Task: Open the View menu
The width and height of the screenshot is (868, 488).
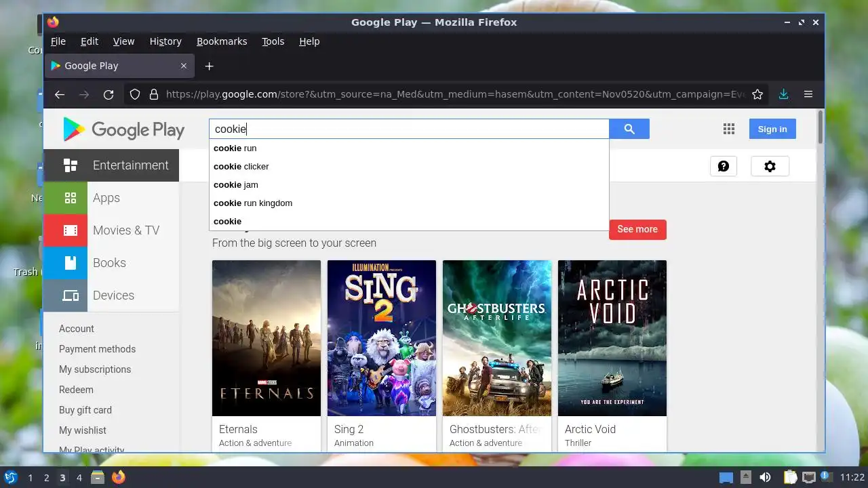Action: 123,41
